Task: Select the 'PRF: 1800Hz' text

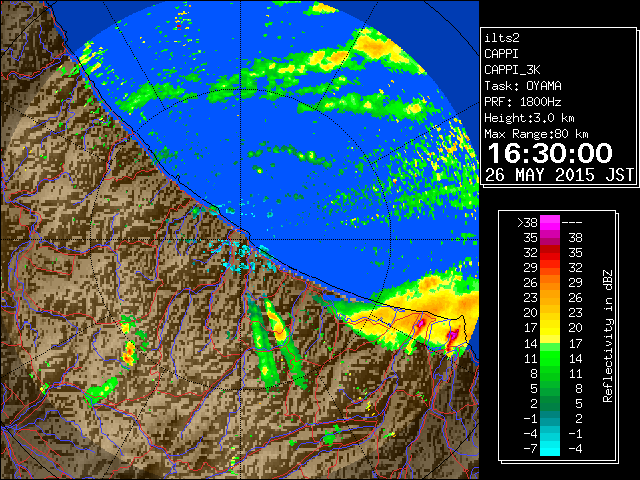Action: click(x=522, y=102)
